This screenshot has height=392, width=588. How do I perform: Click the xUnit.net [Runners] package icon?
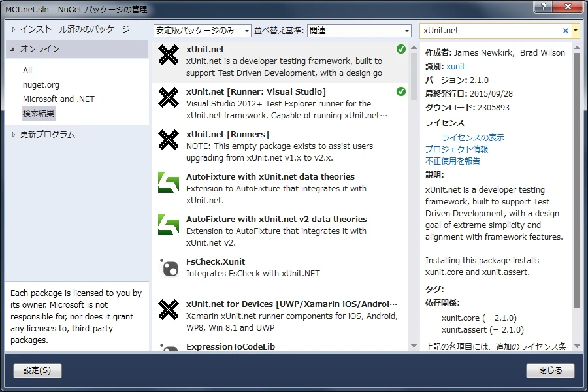[x=169, y=140]
